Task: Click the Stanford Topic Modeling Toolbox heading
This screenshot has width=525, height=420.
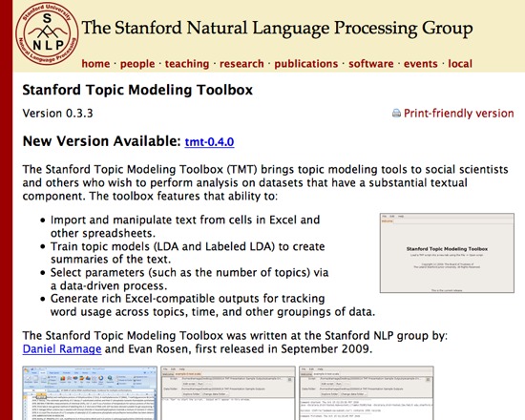Action: point(137,90)
